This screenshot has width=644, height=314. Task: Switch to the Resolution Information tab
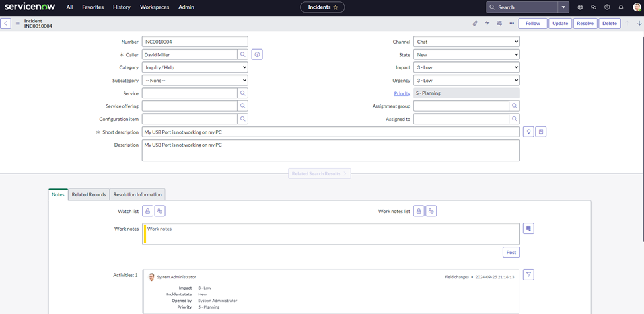point(137,194)
